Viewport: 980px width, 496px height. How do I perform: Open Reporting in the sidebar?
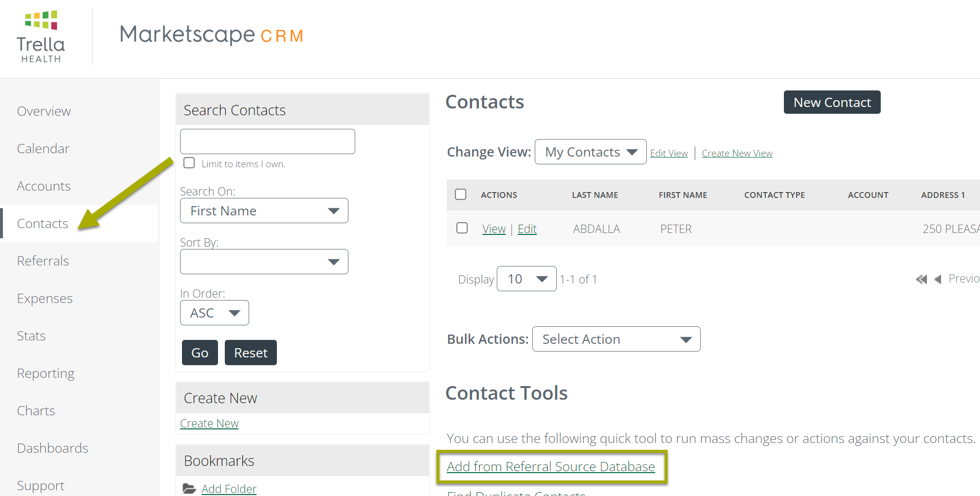[46, 373]
